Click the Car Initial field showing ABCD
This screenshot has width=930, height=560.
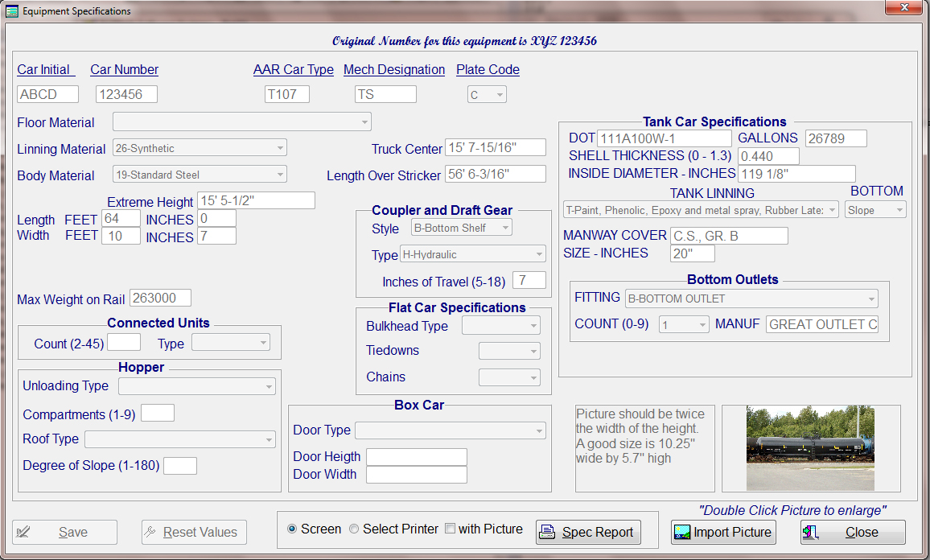[48, 94]
